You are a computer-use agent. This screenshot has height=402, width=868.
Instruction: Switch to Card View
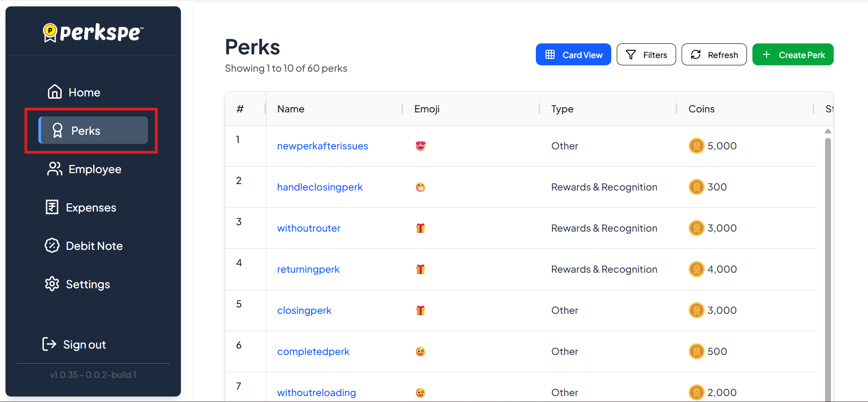click(573, 55)
